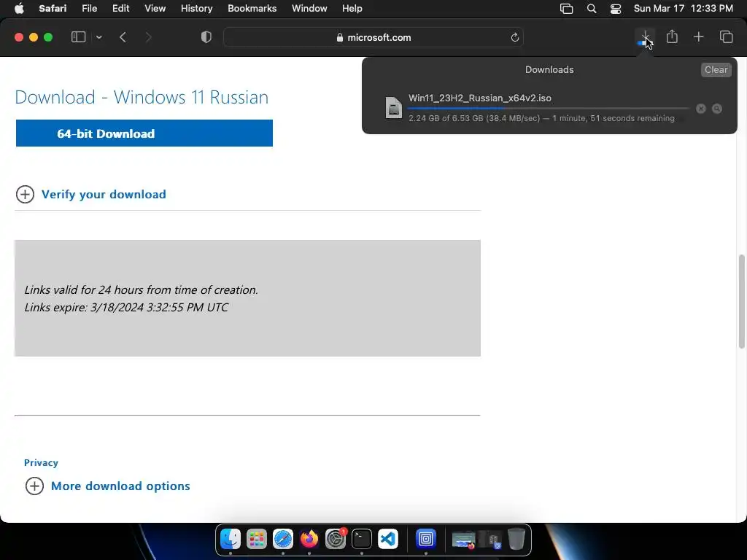Cancel the Win11 ISO download
Screen dimensions: 747x560
coord(701,109)
